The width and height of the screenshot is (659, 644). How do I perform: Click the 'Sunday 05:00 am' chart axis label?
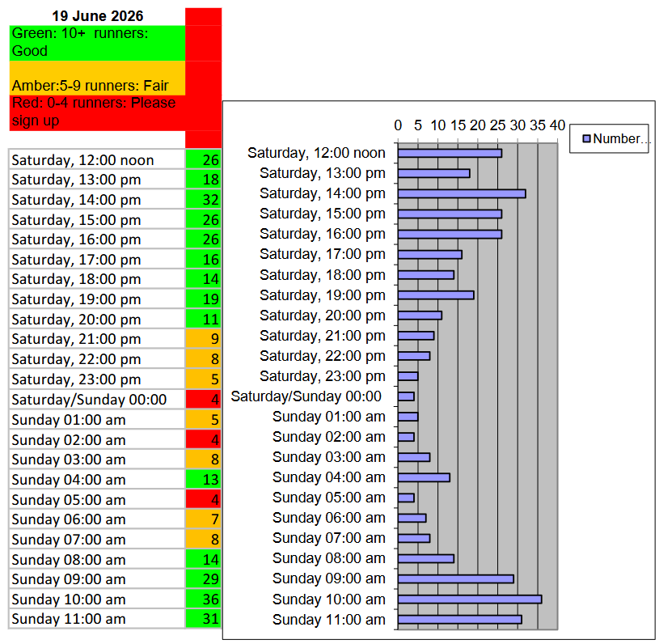coord(328,498)
